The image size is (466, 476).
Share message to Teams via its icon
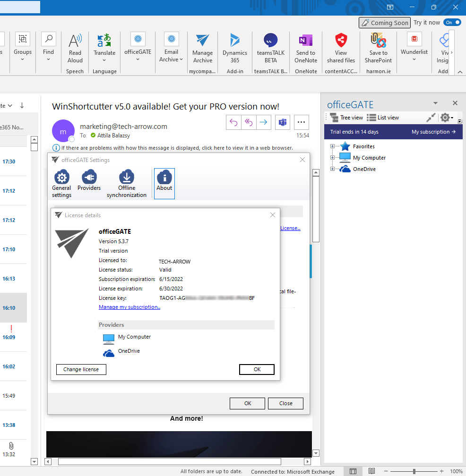pos(282,122)
